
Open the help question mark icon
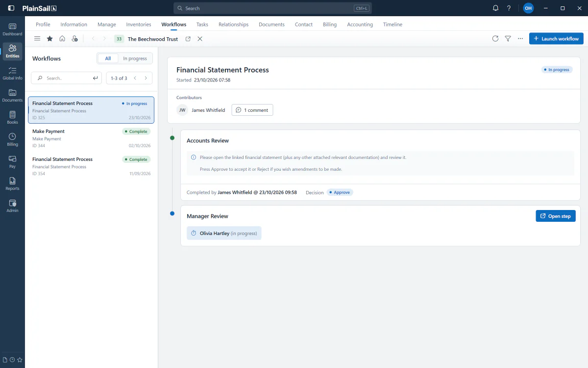click(x=509, y=8)
